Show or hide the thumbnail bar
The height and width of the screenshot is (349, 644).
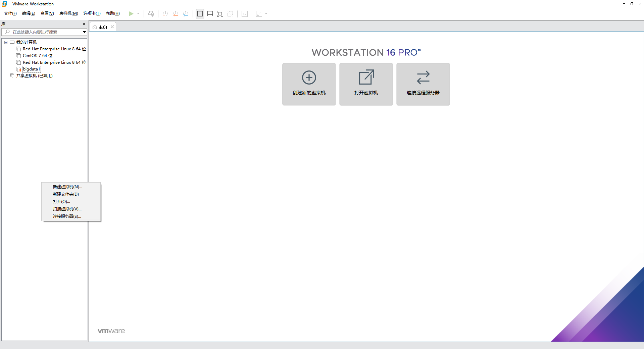[210, 14]
